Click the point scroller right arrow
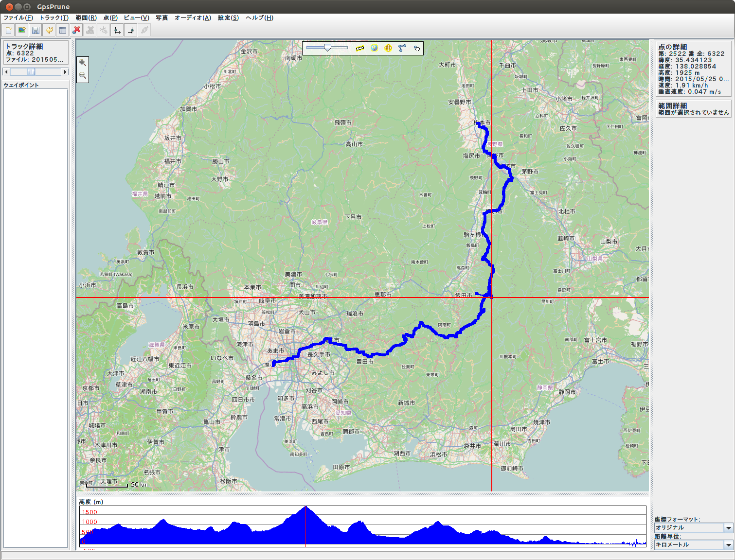The image size is (735, 560). coord(65,72)
